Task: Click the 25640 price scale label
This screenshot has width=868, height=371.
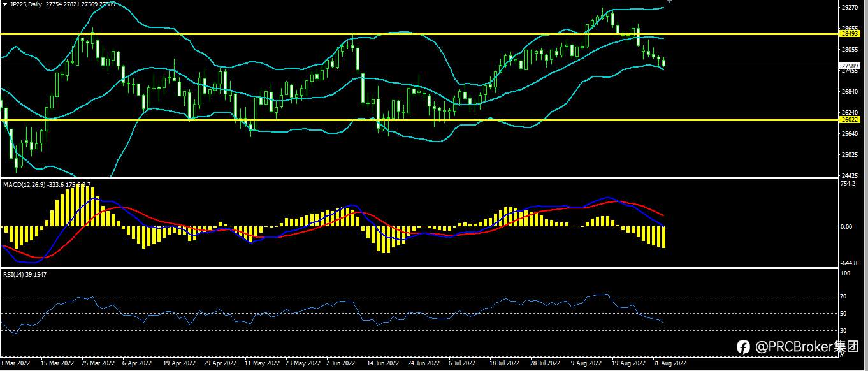Action: [x=850, y=133]
